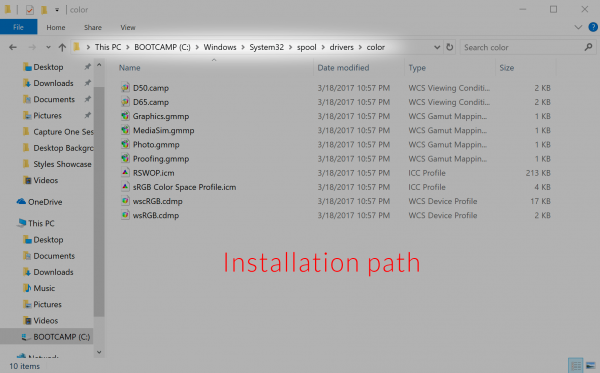Select OneDrive in navigation pane
The height and width of the screenshot is (373, 600).
[45, 202]
